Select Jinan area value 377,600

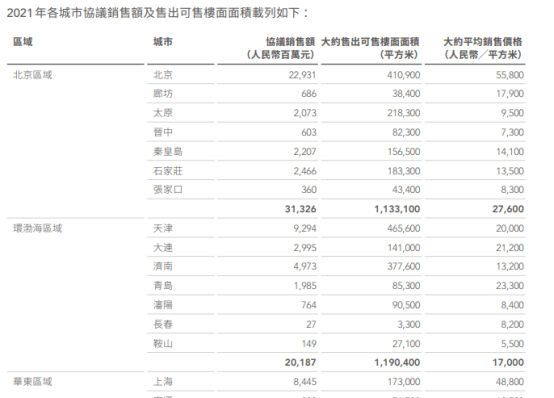point(403,267)
